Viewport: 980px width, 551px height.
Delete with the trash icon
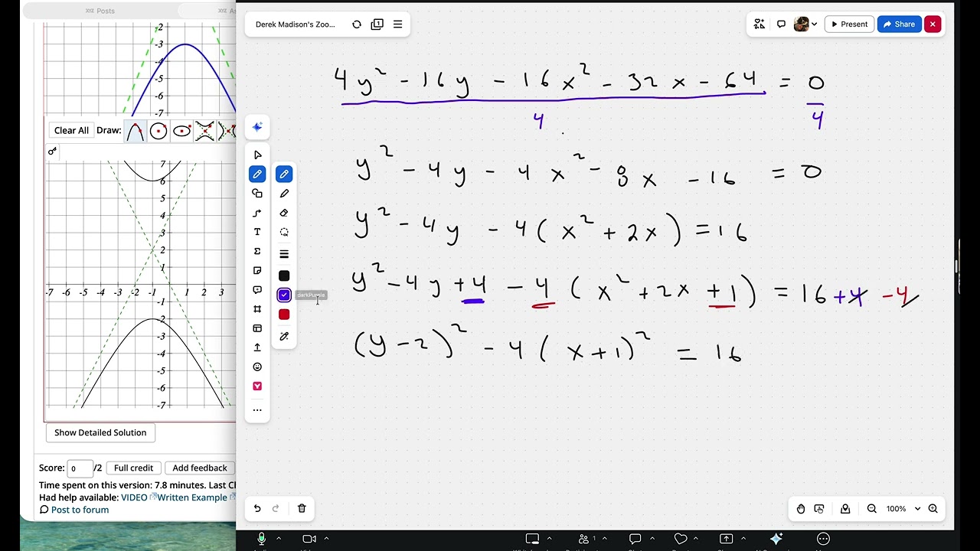coord(302,508)
